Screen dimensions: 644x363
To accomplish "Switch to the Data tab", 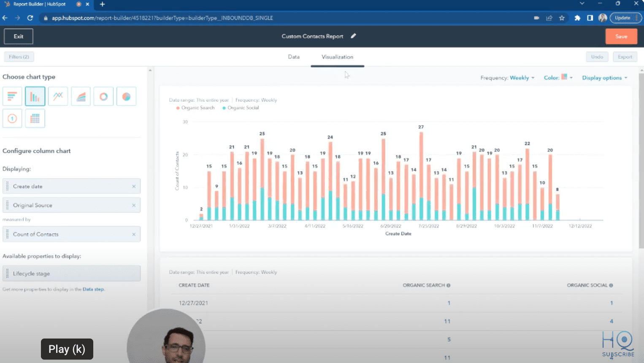I will click(294, 57).
